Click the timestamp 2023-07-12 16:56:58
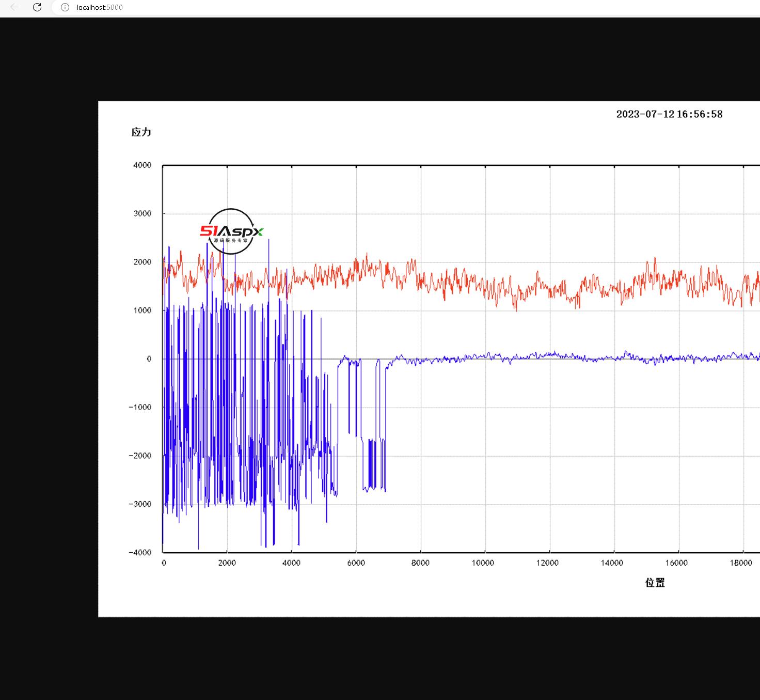Image resolution: width=760 pixels, height=700 pixels. point(669,114)
